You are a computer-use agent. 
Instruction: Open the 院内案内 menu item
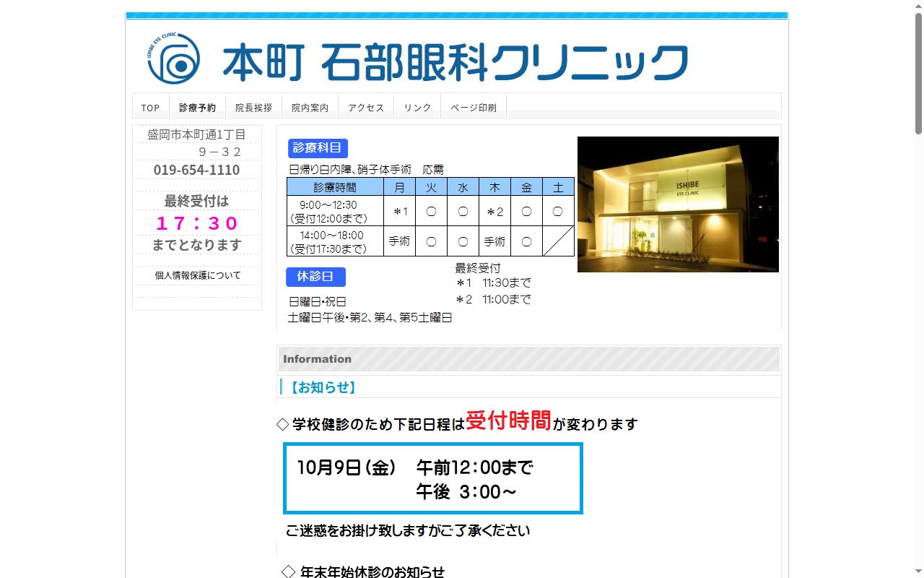point(310,107)
